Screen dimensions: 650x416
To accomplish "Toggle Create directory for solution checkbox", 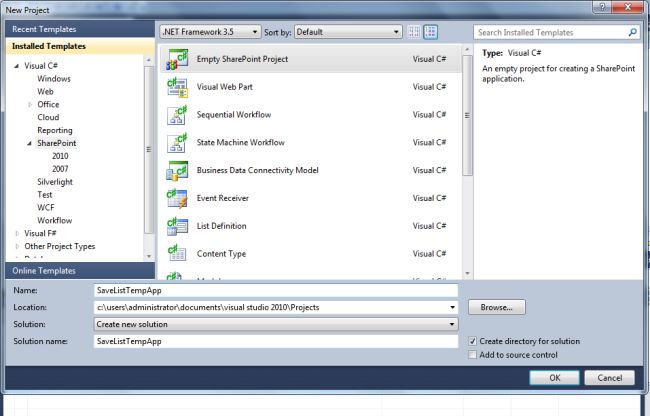I will 472,341.
